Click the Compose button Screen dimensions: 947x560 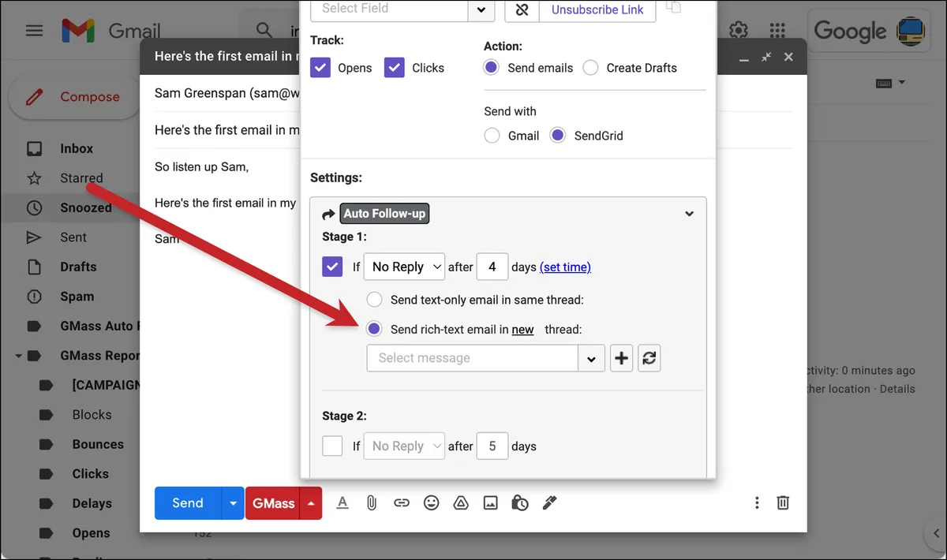tap(74, 97)
